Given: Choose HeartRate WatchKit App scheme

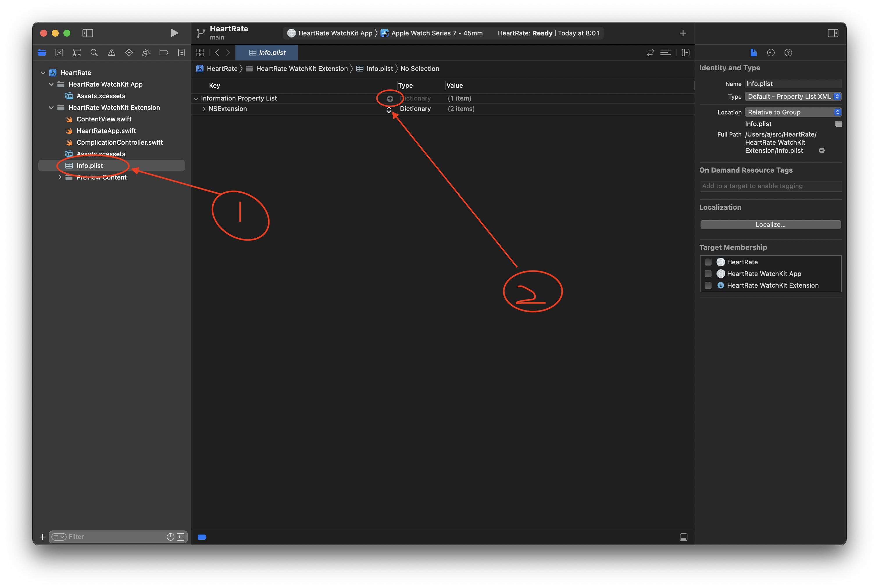Looking at the screenshot, I should 330,33.
